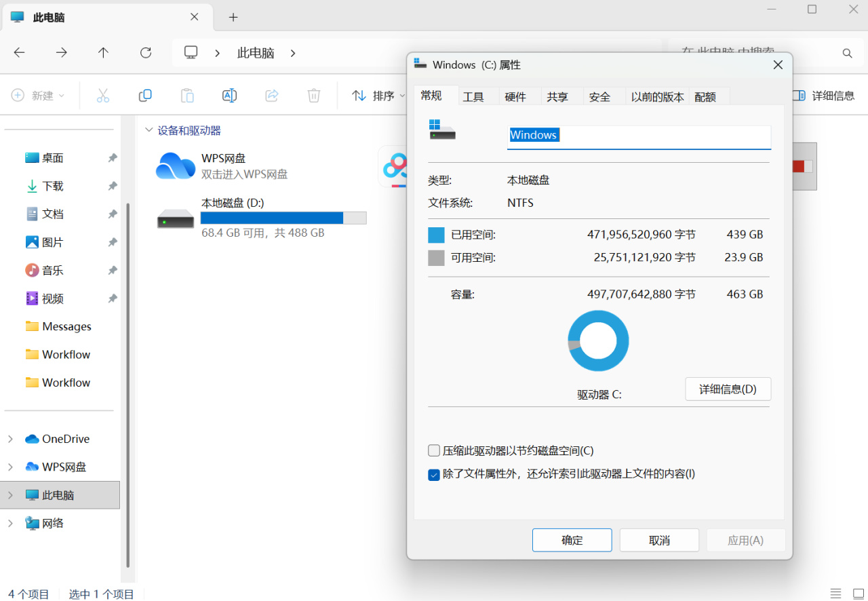Click the chevron before 此电脑 in the address bar
The image size is (868, 601).
(x=218, y=53)
